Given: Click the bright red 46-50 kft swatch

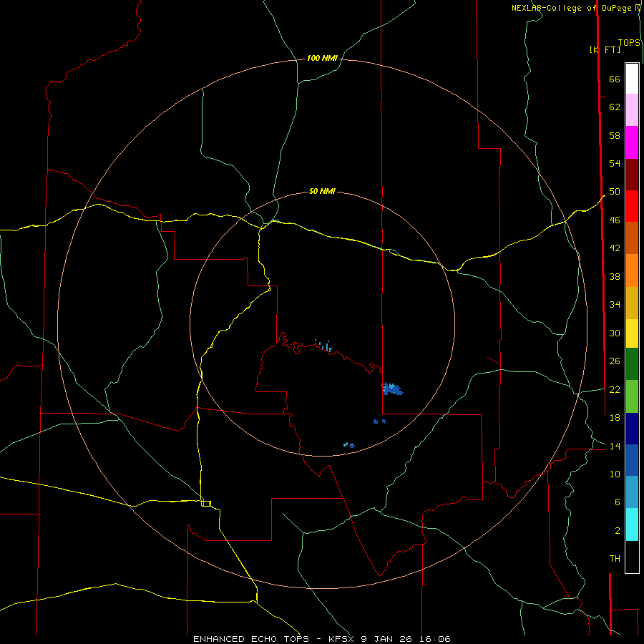Looking at the screenshot, I should (632, 206).
